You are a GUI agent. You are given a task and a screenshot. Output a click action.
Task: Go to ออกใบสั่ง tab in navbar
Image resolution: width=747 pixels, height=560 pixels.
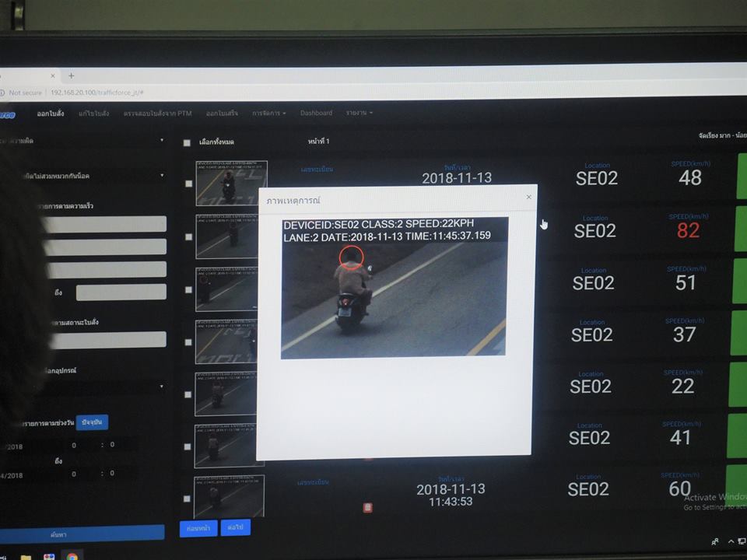click(x=50, y=114)
